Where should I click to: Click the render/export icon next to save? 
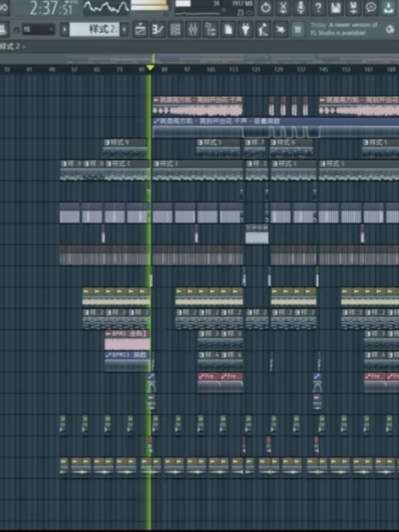tap(354, 7)
